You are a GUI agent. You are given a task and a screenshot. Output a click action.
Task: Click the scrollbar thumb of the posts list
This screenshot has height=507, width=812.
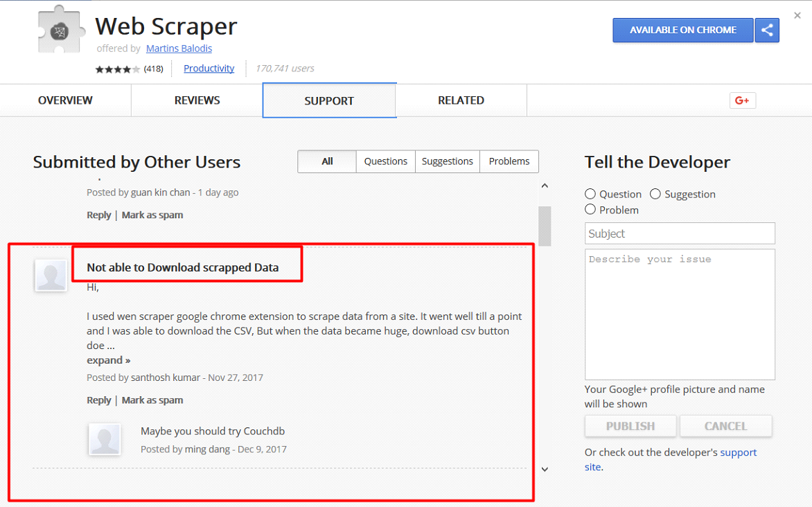[545, 226]
